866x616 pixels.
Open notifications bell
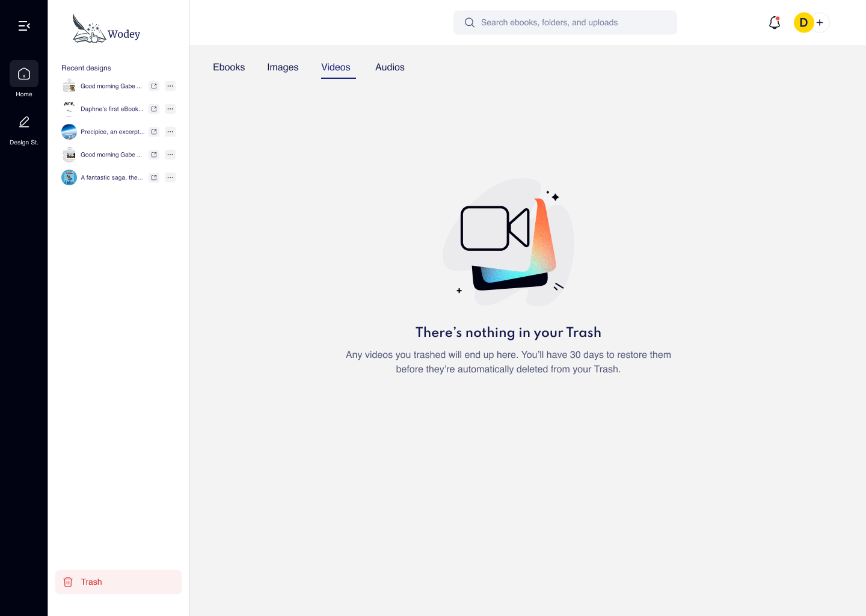(x=775, y=23)
